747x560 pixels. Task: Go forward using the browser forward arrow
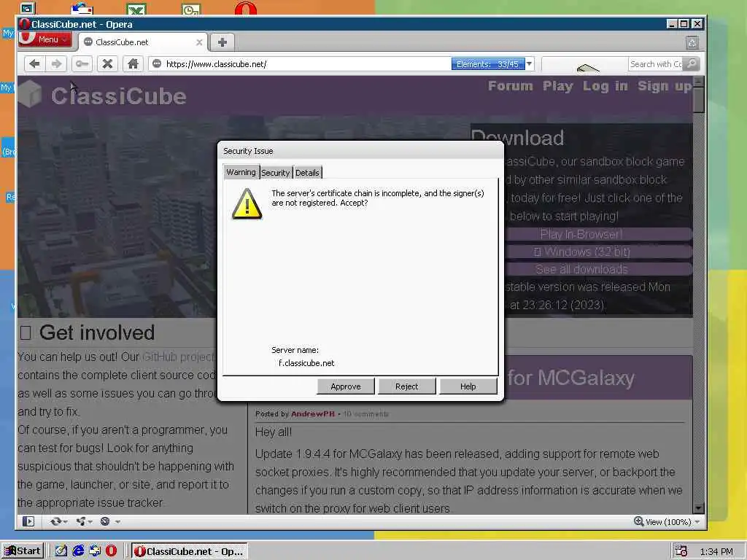point(56,64)
